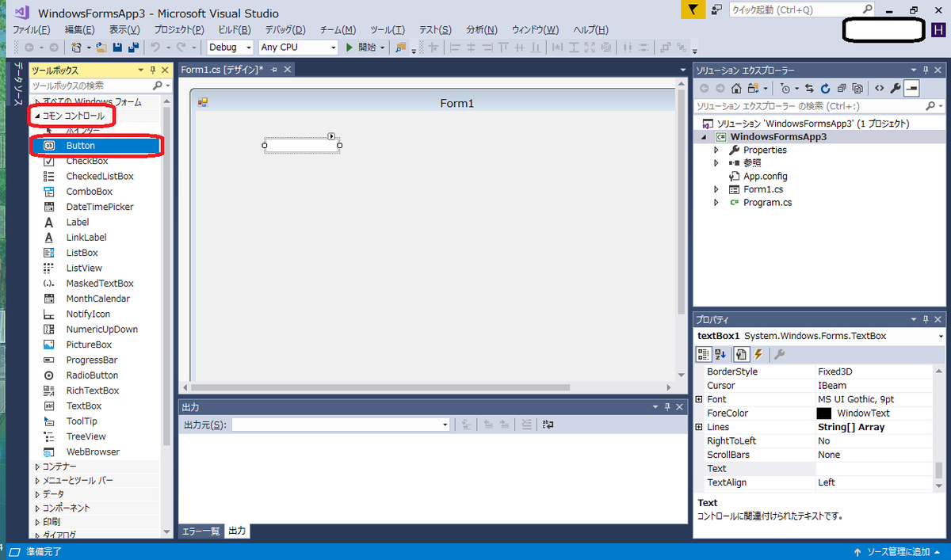Select App.config in Solution Explorer
Viewport: 951px width, 560px height.
pos(765,176)
